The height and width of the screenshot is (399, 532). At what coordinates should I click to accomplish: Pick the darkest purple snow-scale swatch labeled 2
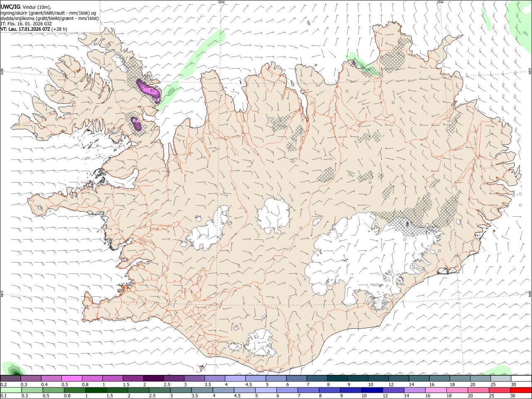pos(153,378)
